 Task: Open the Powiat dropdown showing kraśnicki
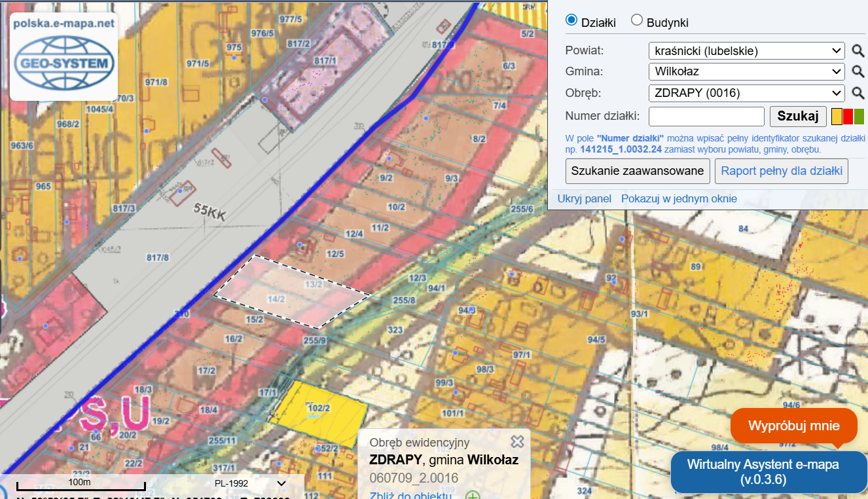(746, 51)
